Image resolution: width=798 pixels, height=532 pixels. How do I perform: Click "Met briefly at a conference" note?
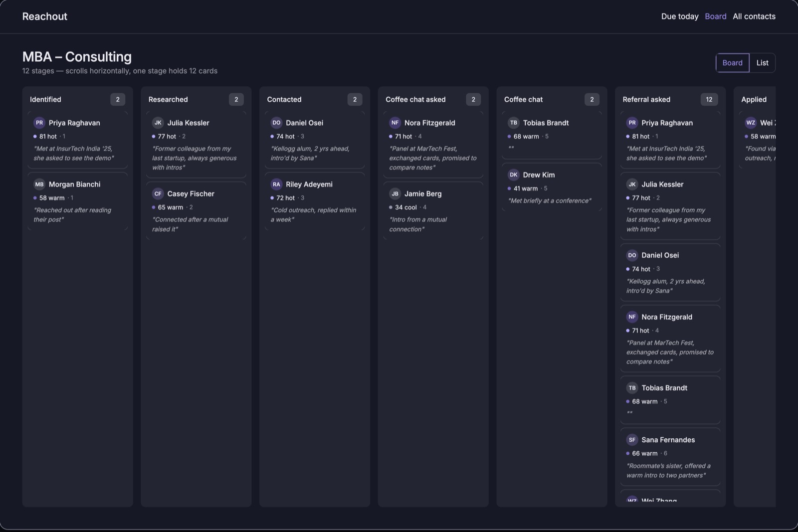pyautogui.click(x=550, y=200)
